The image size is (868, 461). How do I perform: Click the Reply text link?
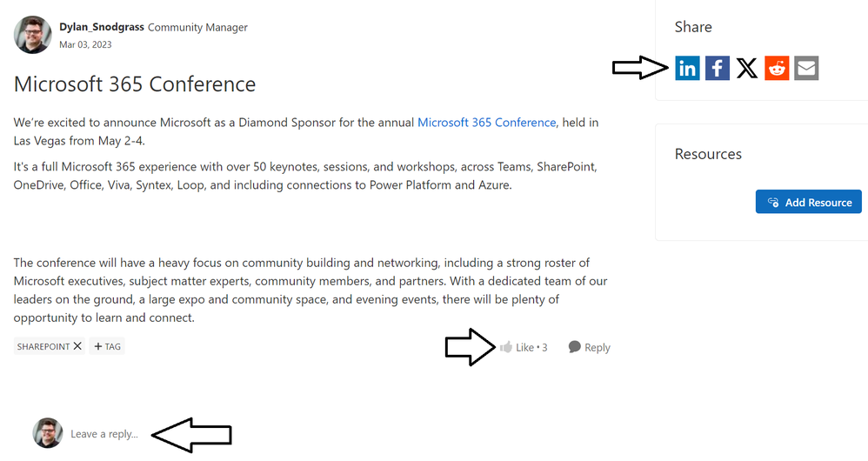point(598,347)
